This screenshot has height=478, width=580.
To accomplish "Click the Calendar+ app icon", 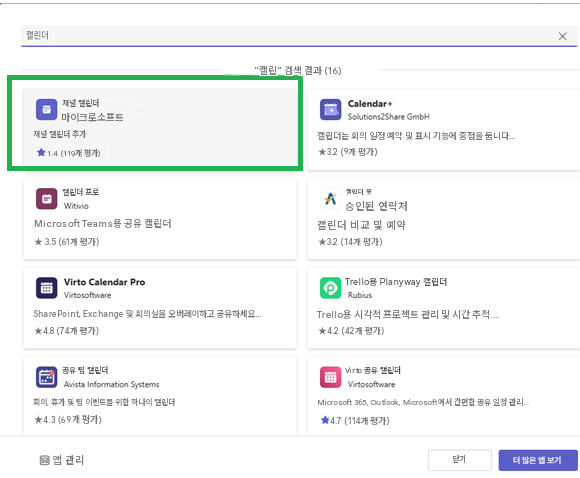I will 330,110.
